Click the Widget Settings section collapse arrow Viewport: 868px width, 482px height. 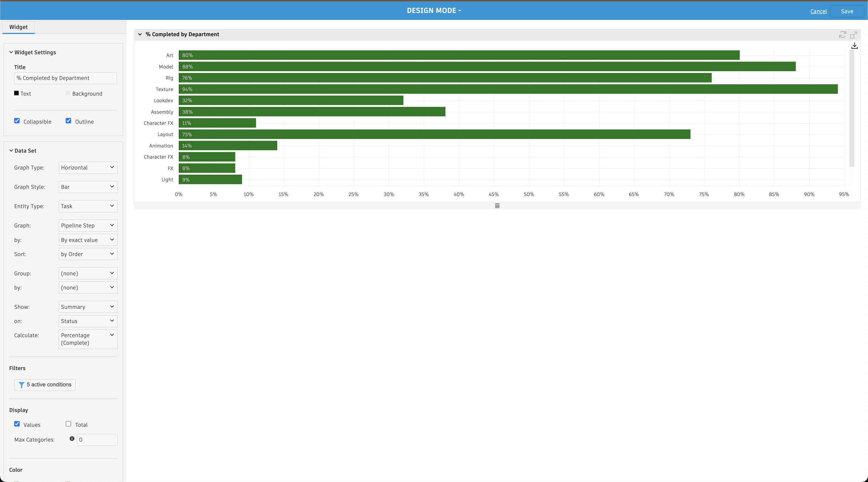pyautogui.click(x=11, y=52)
